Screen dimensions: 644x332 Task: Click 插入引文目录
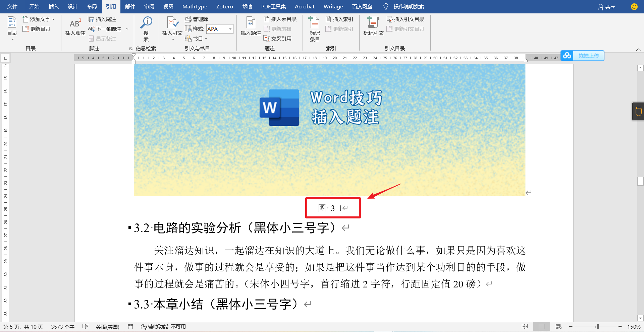point(406,19)
